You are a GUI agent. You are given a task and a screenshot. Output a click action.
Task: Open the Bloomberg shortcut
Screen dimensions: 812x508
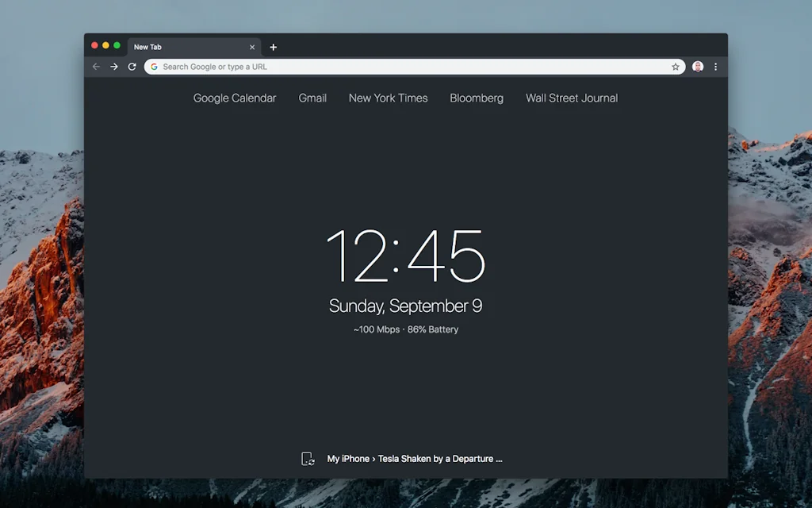coord(476,98)
